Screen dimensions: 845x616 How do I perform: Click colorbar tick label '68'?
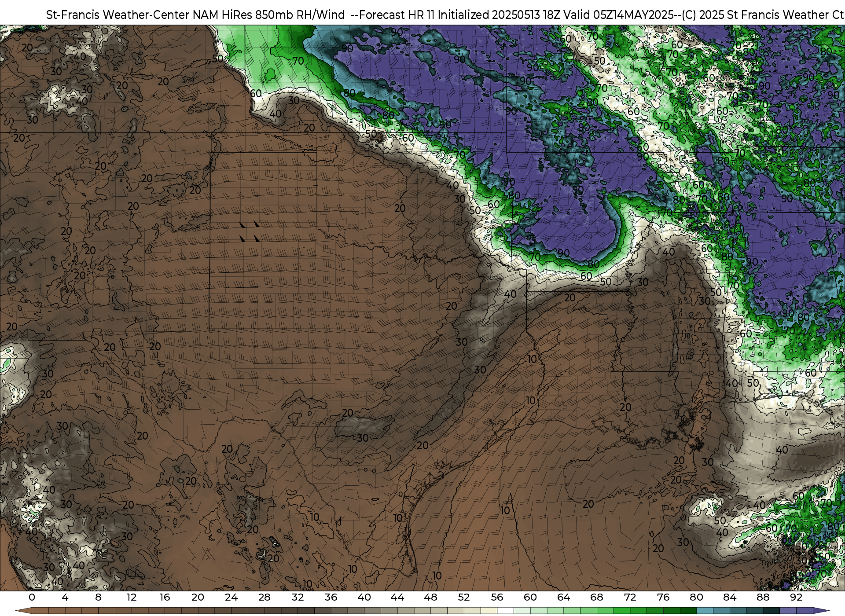pyautogui.click(x=597, y=597)
